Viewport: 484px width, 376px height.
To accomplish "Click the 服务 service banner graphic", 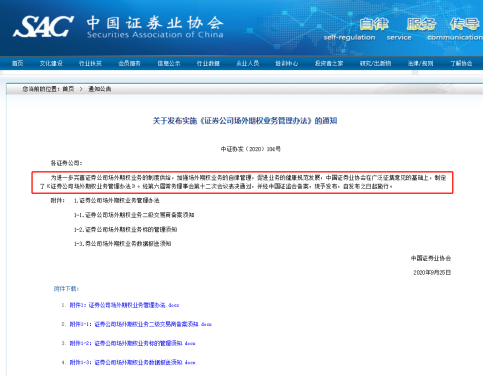I will click(421, 24).
